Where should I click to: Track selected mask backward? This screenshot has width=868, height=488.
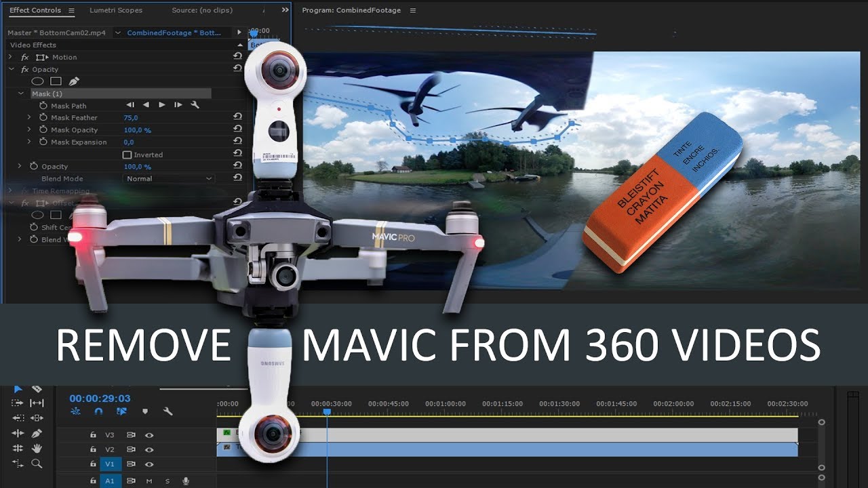[146, 105]
